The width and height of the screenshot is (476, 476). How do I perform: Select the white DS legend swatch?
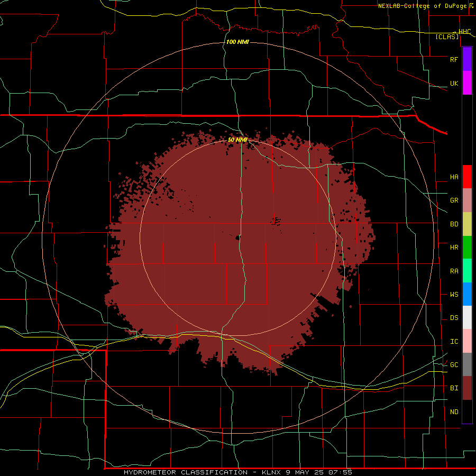pos(467,317)
